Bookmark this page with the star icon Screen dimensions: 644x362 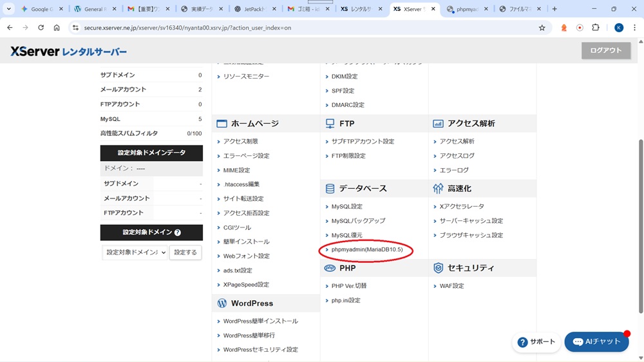pos(542,28)
